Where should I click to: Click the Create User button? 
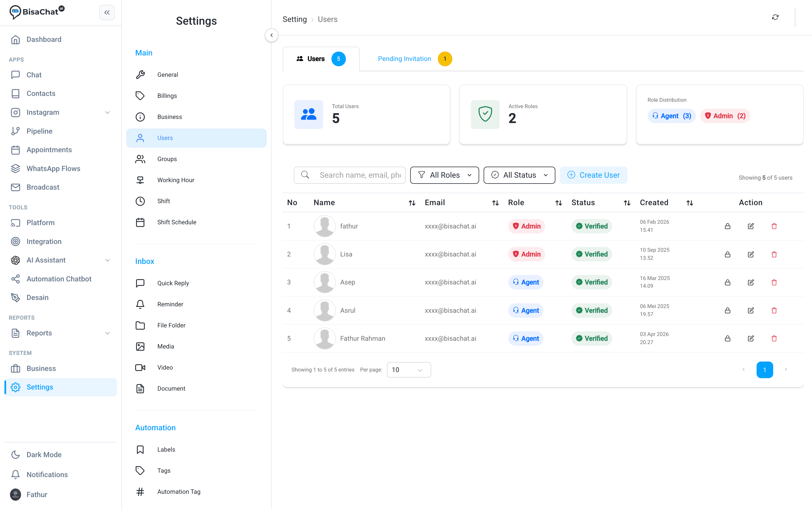coord(593,175)
